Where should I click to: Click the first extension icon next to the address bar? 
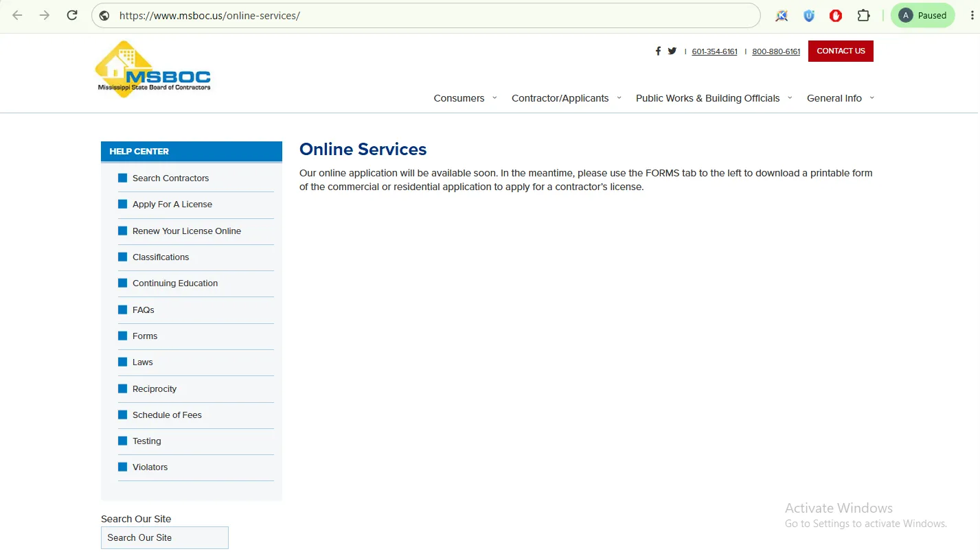click(782, 15)
